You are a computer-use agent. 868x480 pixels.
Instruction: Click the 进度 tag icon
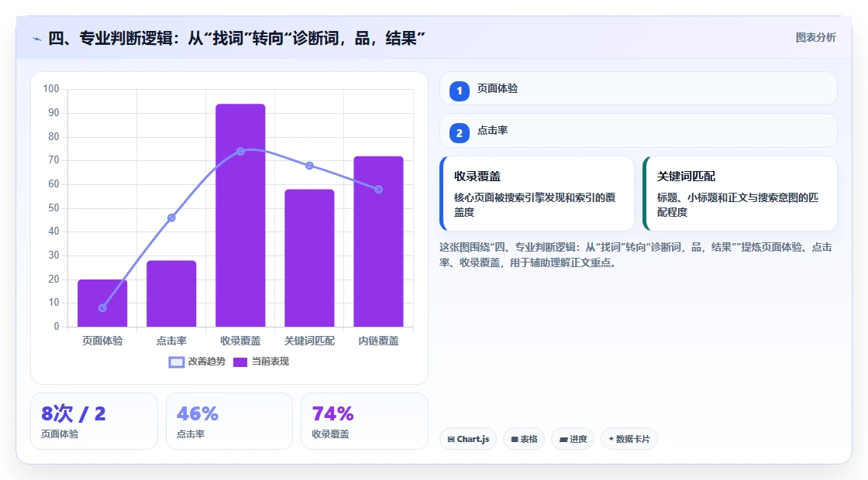coord(563,439)
